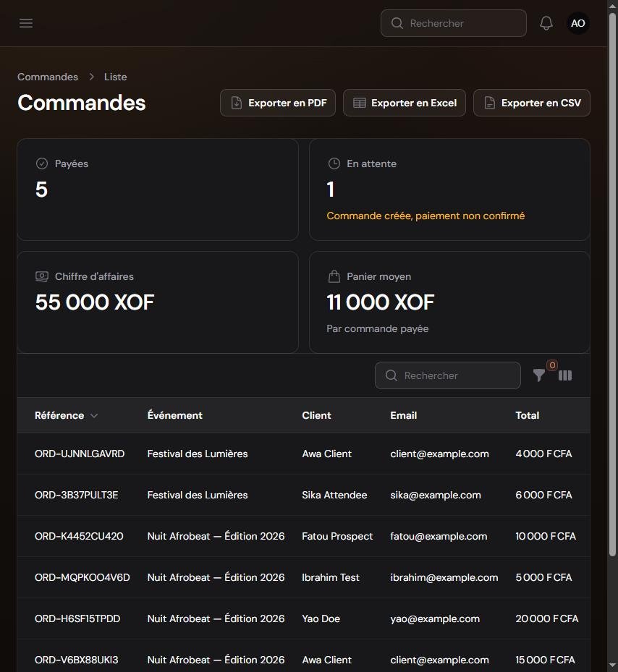
Task: Open the table filters funnel
Action: pos(539,375)
